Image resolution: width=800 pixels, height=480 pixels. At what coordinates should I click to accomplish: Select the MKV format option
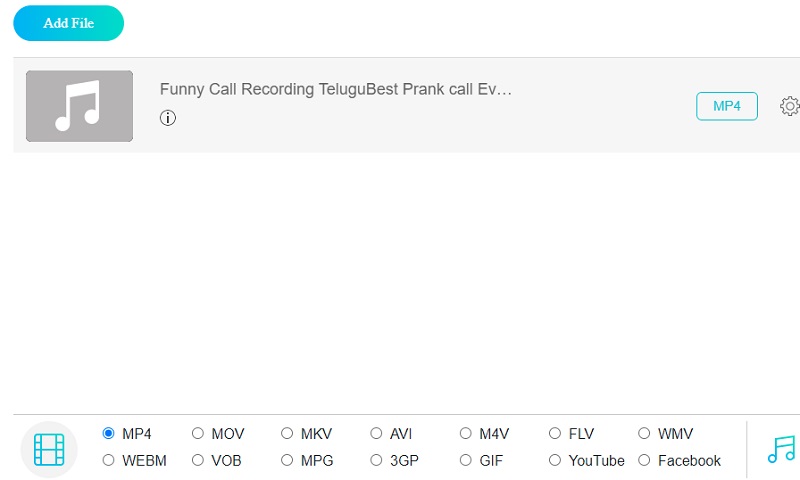[287, 434]
